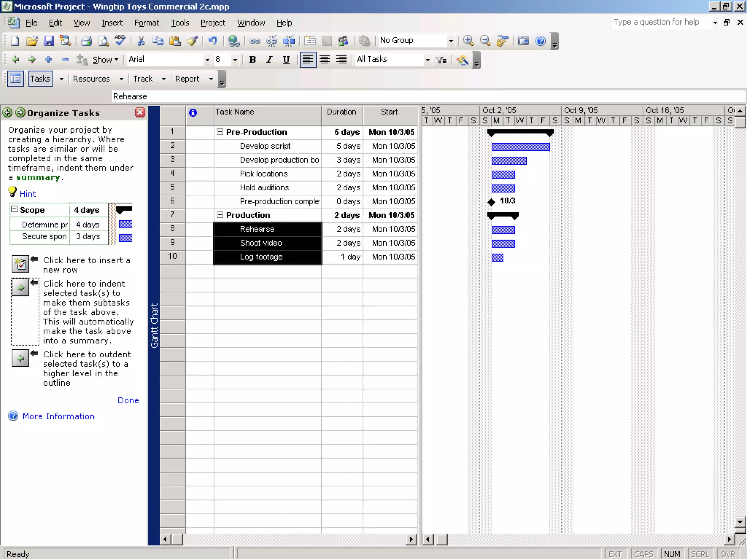Click the Develop script Gantt bar

(520, 147)
